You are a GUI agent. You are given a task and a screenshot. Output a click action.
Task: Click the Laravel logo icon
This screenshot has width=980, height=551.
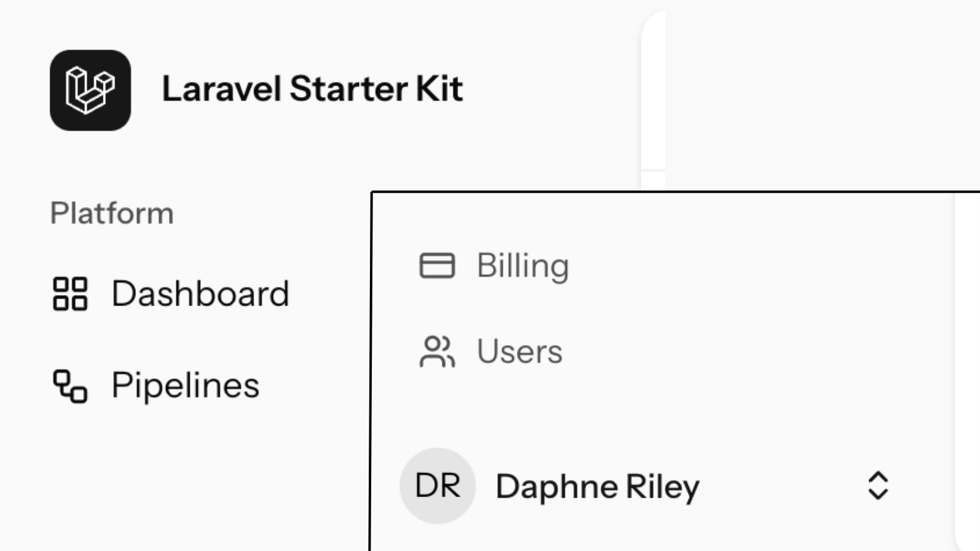tap(90, 90)
